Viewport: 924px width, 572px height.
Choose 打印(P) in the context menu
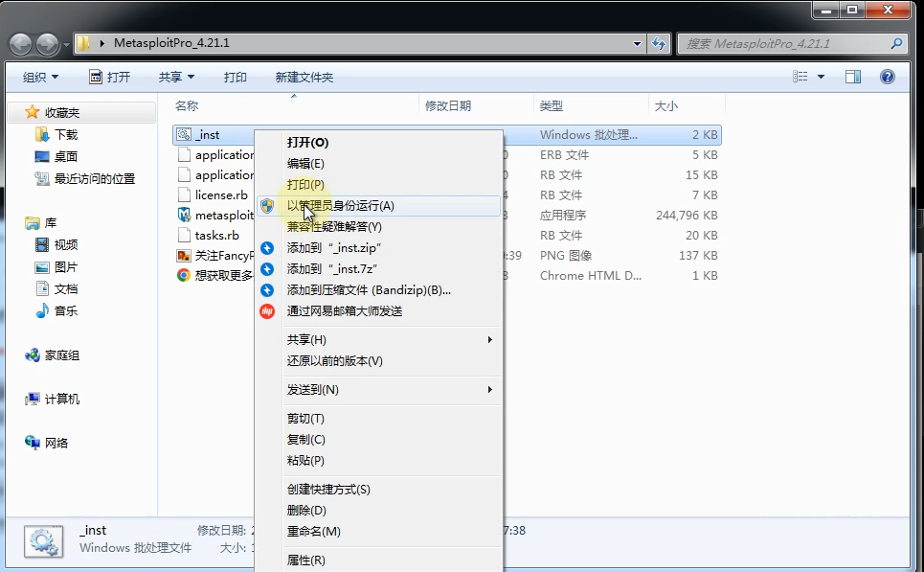(x=379, y=185)
